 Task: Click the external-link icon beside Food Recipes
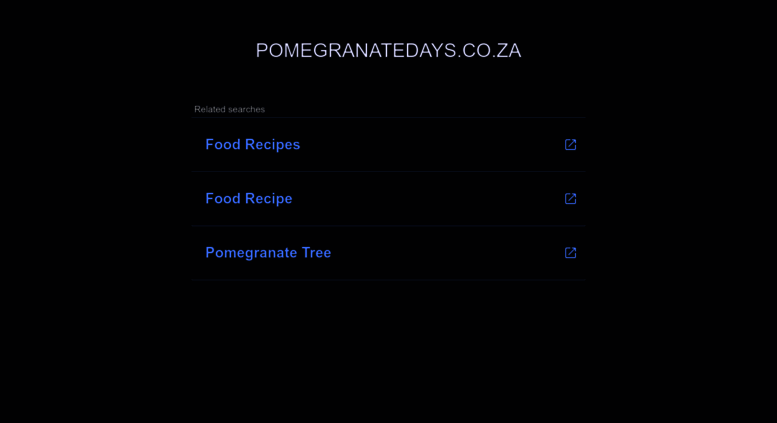(570, 145)
